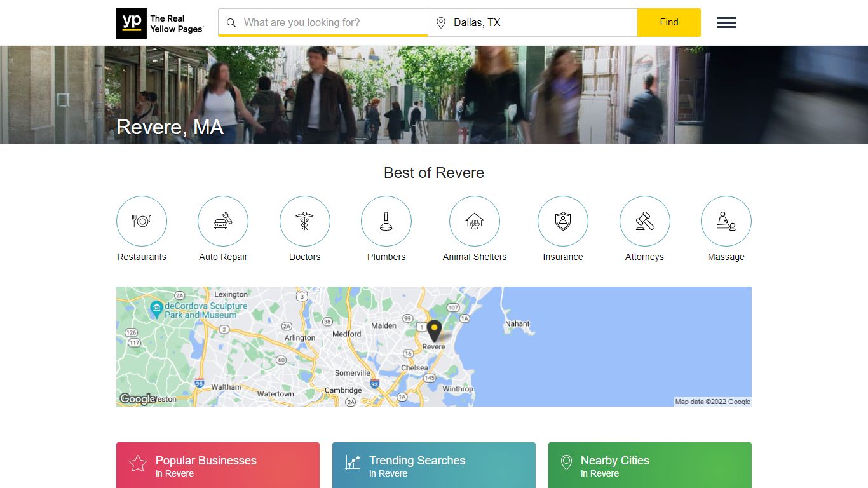The height and width of the screenshot is (488, 868).
Task: Open the Attorneys text link
Action: [x=644, y=257]
